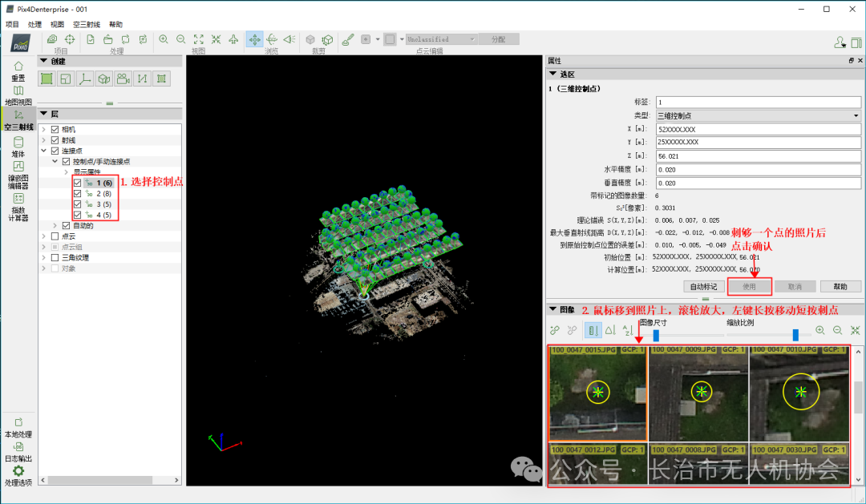Click the 标签 input field

click(x=759, y=102)
